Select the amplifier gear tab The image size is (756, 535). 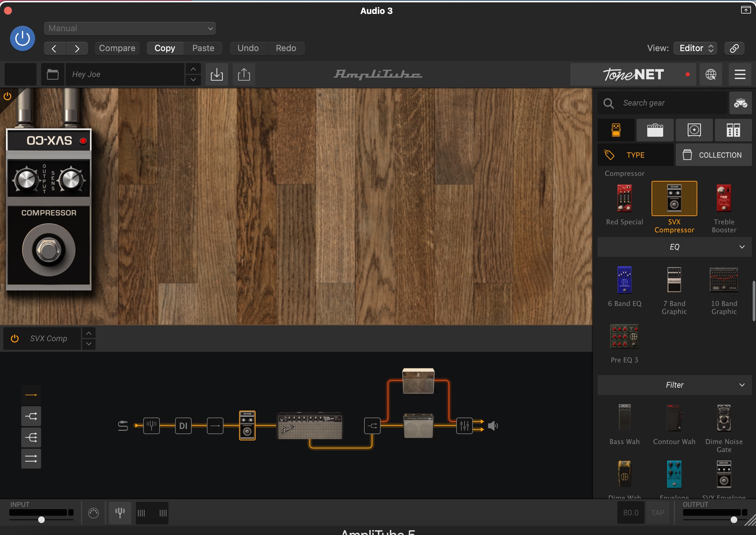coord(655,130)
